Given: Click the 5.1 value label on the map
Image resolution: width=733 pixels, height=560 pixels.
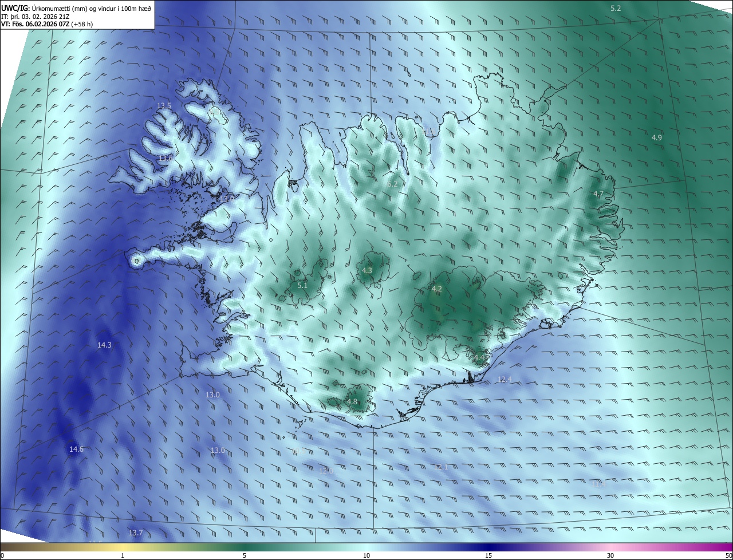Looking at the screenshot, I should pos(302,285).
